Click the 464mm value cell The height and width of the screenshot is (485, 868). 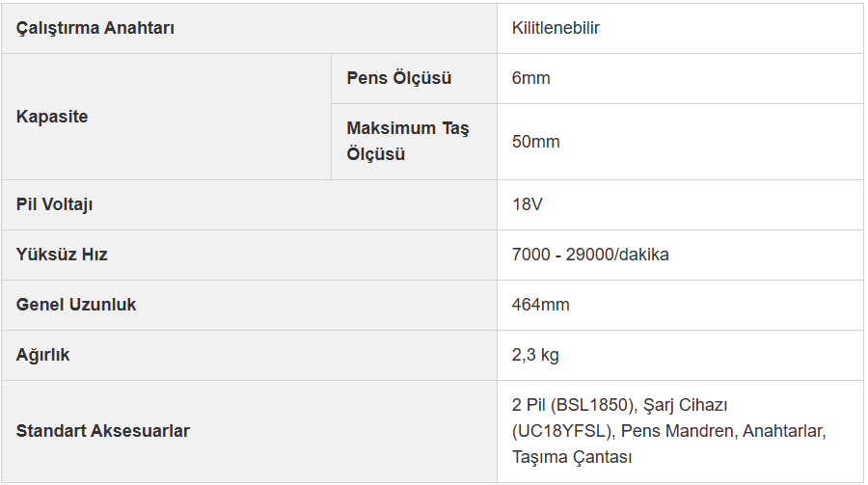(680, 305)
